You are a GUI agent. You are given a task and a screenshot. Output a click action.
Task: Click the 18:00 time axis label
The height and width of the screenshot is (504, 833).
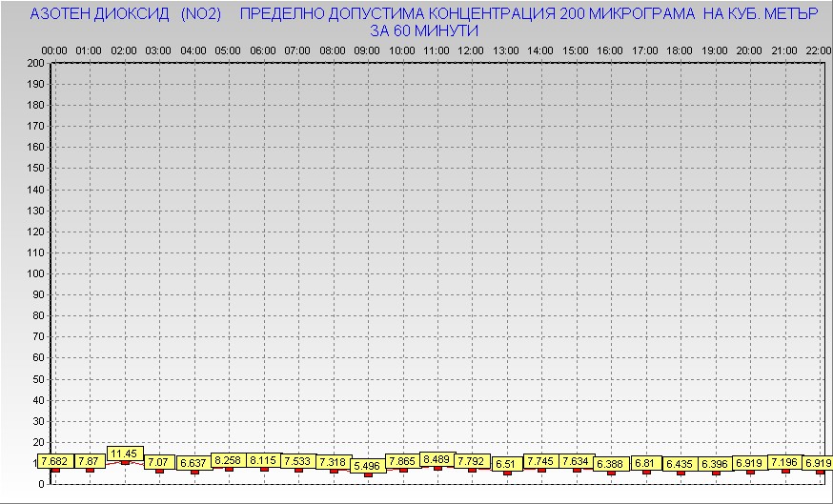pyautogui.click(x=680, y=50)
